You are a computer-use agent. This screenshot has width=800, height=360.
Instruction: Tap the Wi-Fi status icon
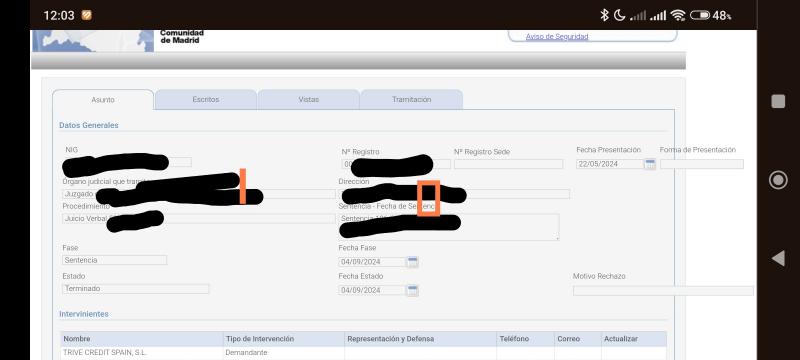[x=678, y=15]
